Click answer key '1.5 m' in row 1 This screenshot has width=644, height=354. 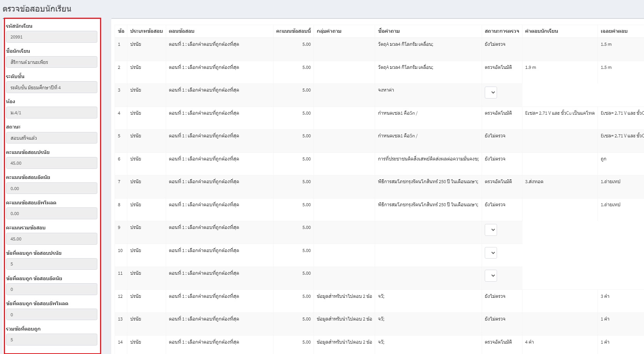(x=606, y=44)
